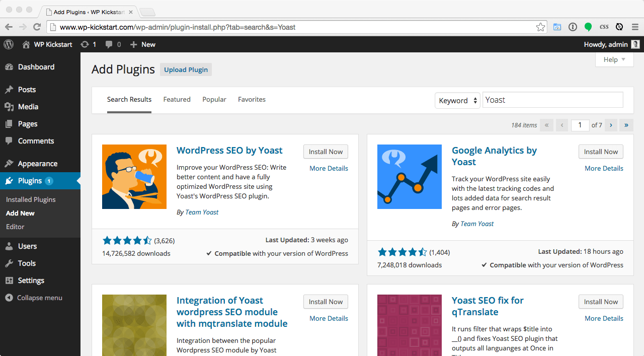
Task: Reload the page with the refresh icon
Action: pos(37,27)
